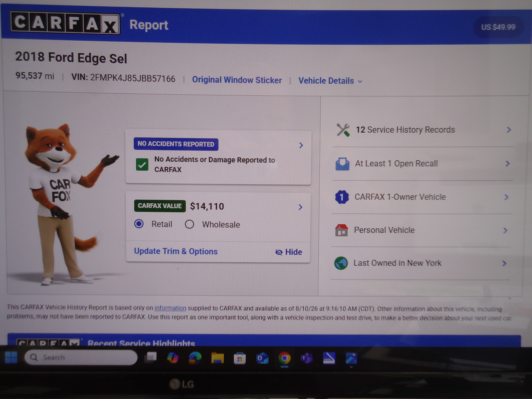
Task: Open 12 Service History Records chevron
Action: coord(509,130)
